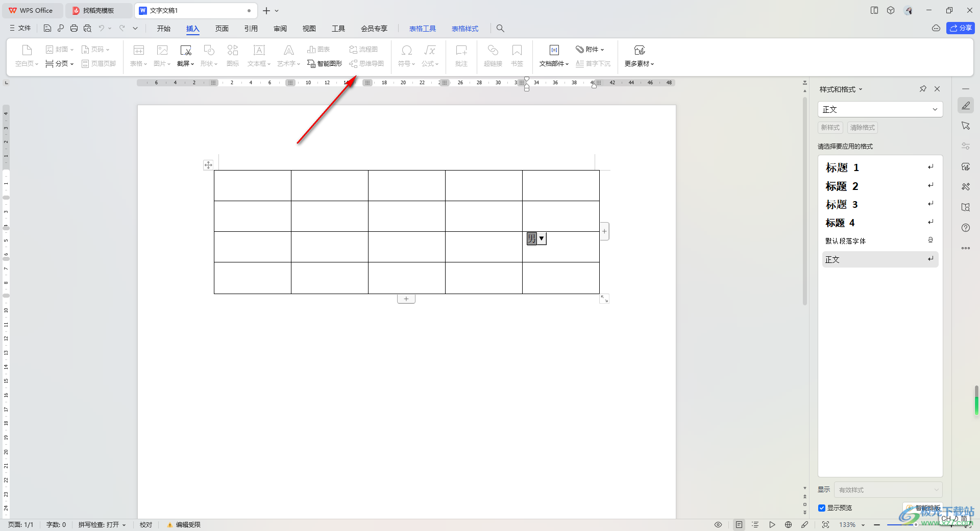Screen dimensions: 980x531
Task: Click the 智能排版 button
Action: [923, 508]
